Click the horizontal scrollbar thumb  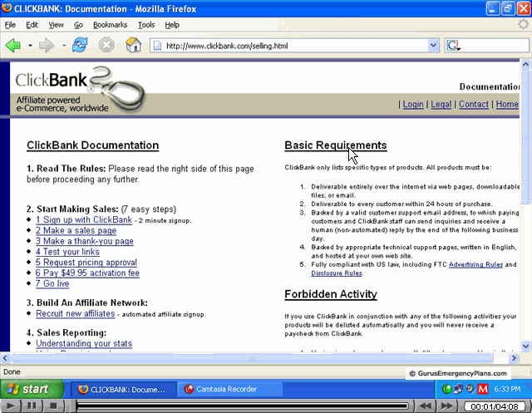coord(253,358)
